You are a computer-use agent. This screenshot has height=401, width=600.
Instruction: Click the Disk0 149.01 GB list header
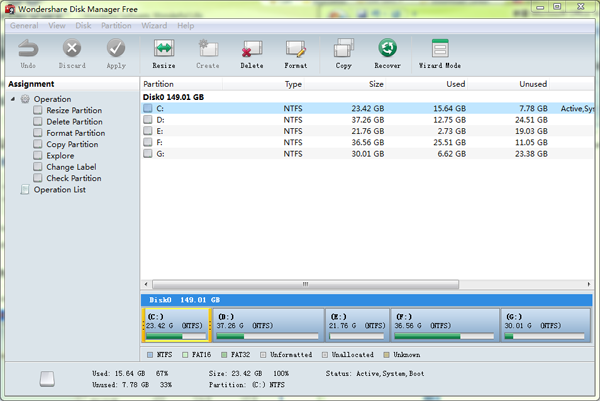[x=173, y=97]
